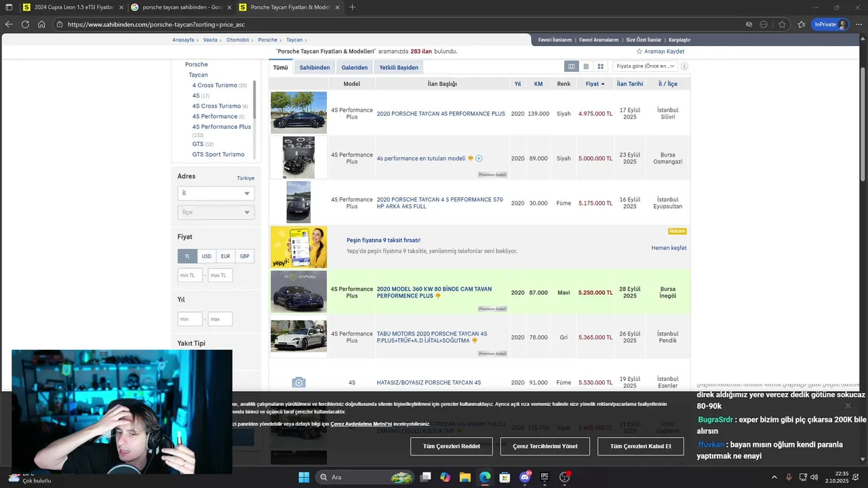Click Aramayı Kaydet to save search
This screenshot has width=868, height=488.
pyautogui.click(x=660, y=52)
